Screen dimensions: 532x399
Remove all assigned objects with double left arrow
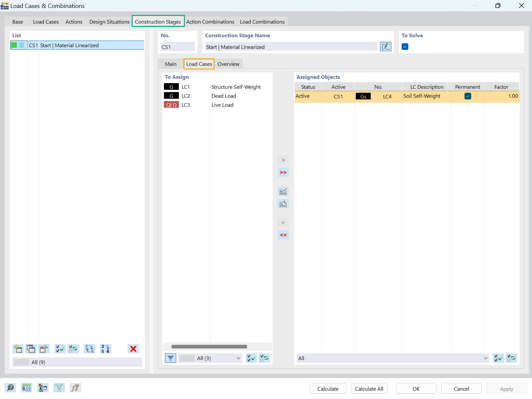283,235
